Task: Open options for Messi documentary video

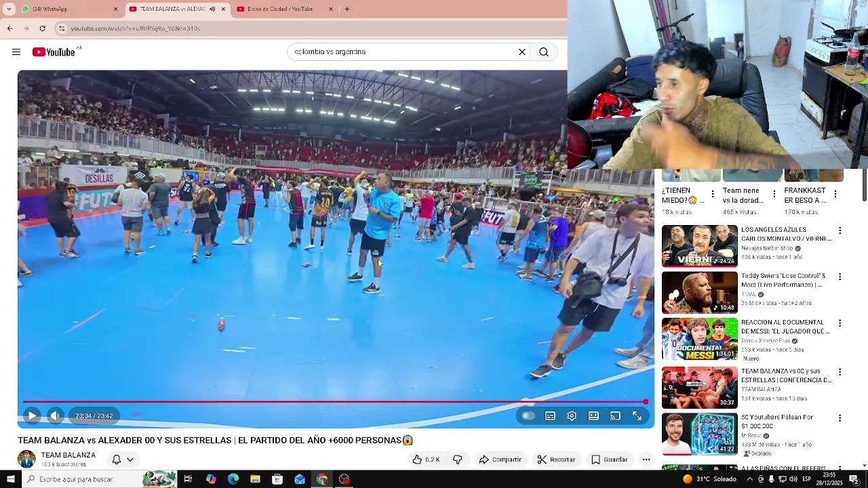Action: coord(840,323)
